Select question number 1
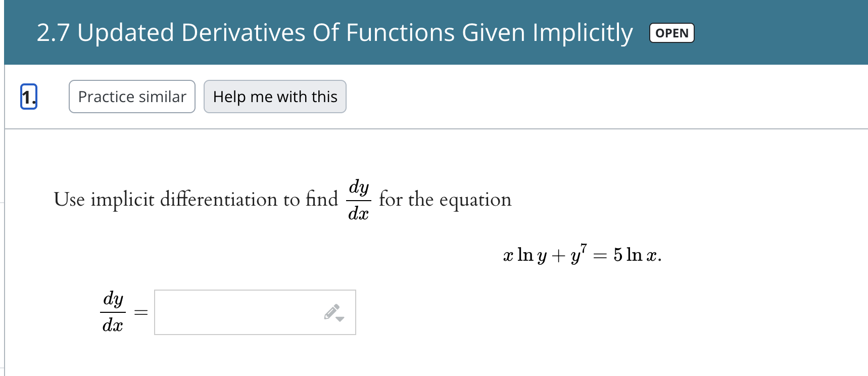Image resolution: width=868 pixels, height=376 pixels. point(29,97)
